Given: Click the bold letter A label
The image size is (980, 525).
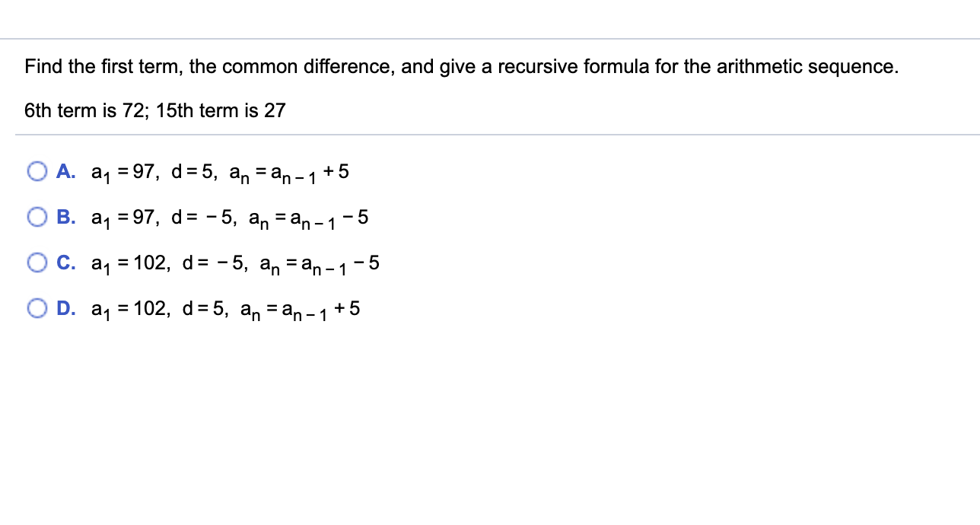Looking at the screenshot, I should click(65, 171).
